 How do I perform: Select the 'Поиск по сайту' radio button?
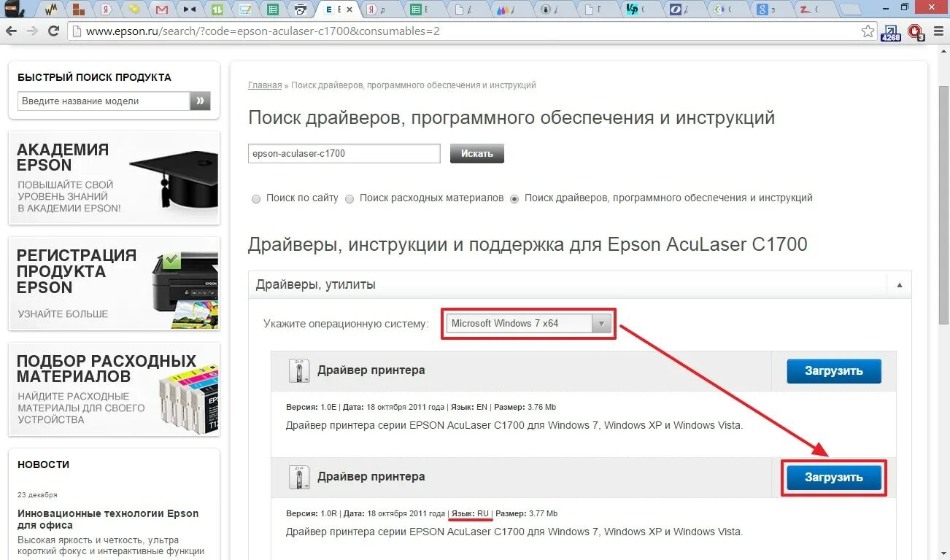tap(256, 198)
